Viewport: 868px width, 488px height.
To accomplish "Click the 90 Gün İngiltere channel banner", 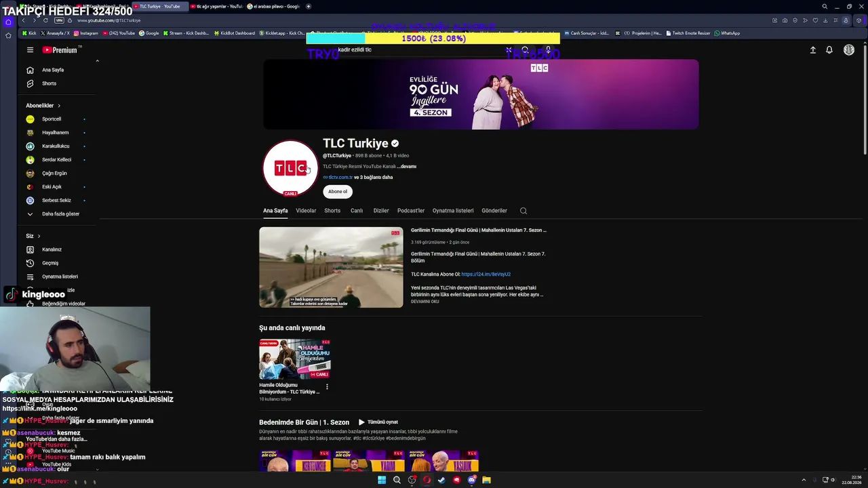I will point(481,94).
